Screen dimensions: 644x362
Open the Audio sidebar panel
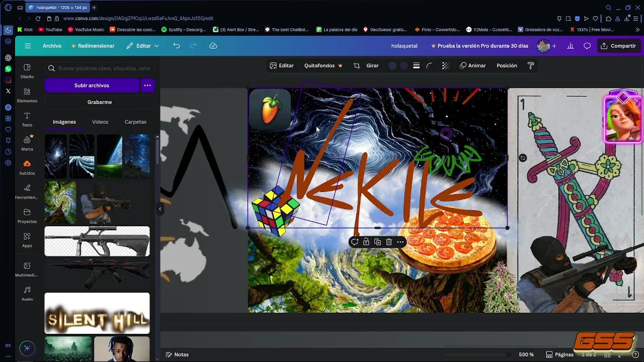(x=27, y=294)
